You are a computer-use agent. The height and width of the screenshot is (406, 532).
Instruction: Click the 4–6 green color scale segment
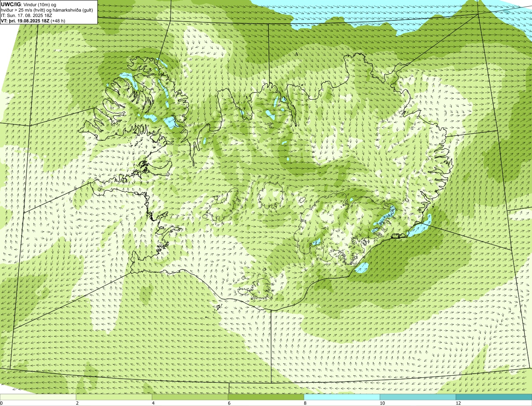(190, 397)
